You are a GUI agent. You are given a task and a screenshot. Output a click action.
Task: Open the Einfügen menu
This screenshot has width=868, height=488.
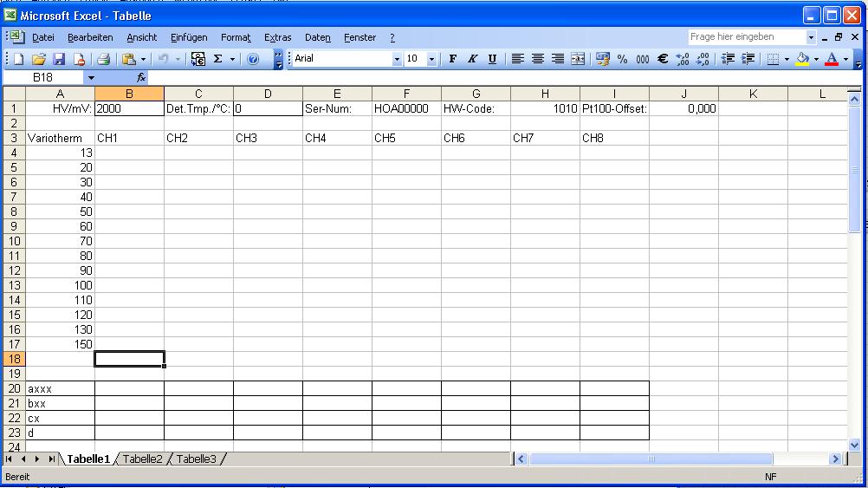pos(189,37)
